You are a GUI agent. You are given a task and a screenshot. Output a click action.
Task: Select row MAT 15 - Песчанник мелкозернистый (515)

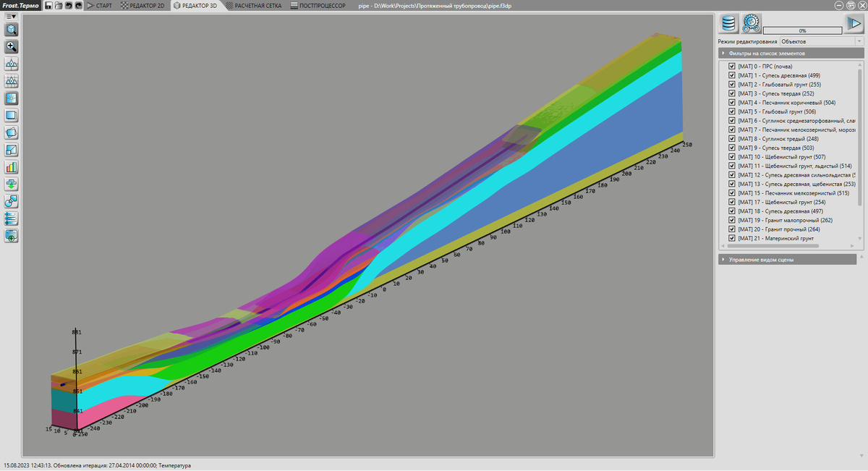[x=792, y=193]
